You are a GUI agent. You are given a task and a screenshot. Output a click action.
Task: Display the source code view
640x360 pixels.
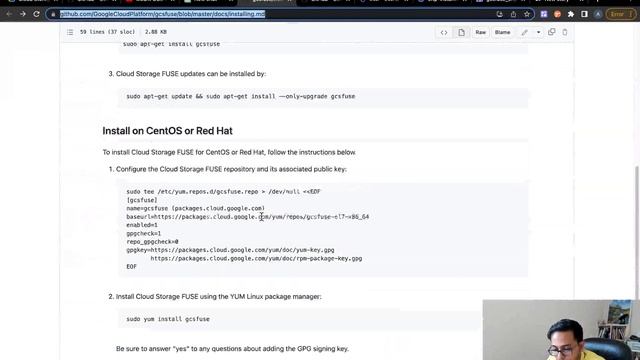click(444, 32)
